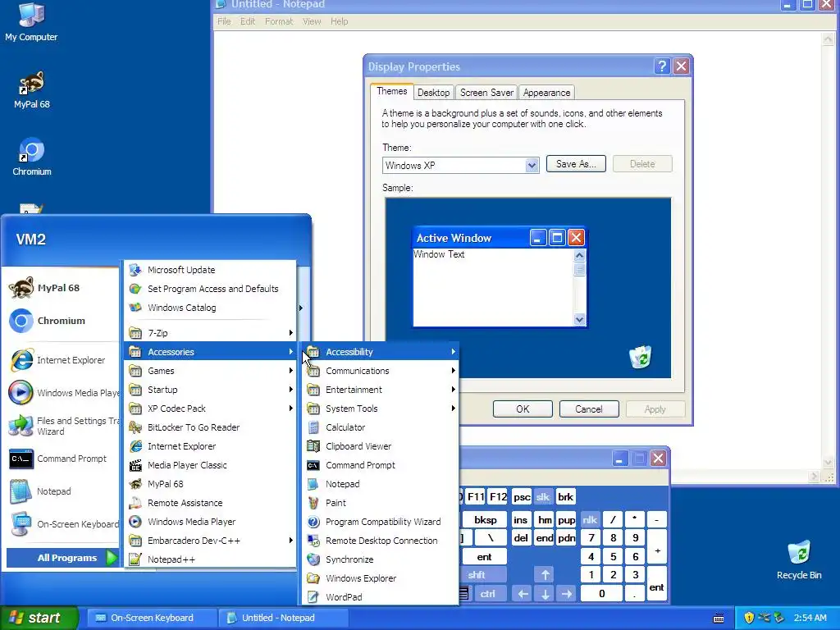Open Clipboard Viewer from Accessories
The image size is (840, 630).
coord(381,446)
